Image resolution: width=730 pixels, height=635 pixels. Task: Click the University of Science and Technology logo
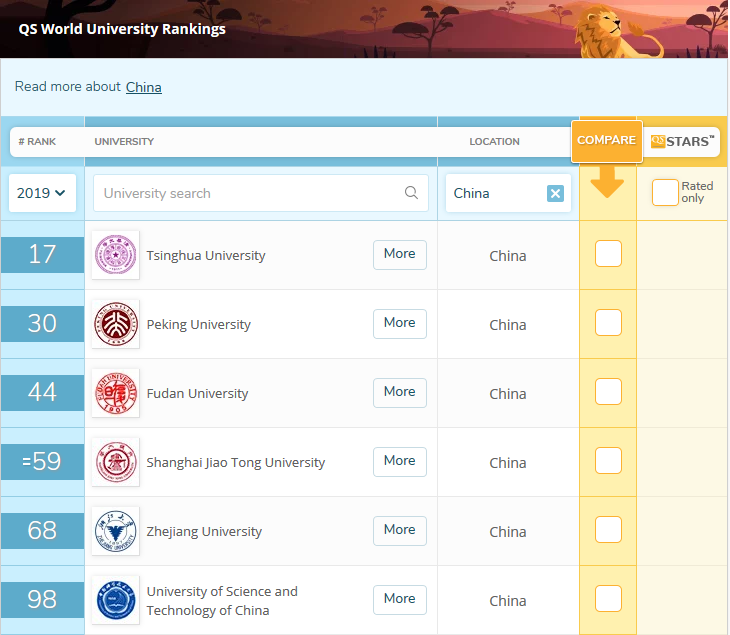pos(115,600)
